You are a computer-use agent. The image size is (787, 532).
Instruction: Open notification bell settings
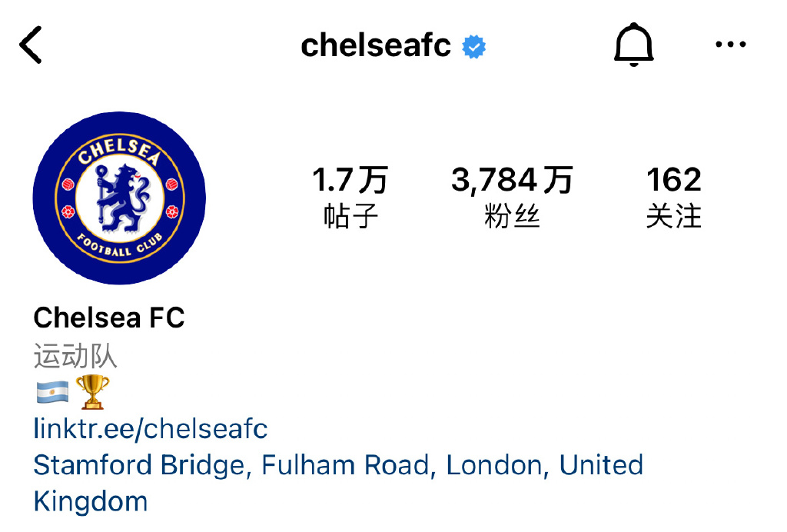pyautogui.click(x=633, y=45)
